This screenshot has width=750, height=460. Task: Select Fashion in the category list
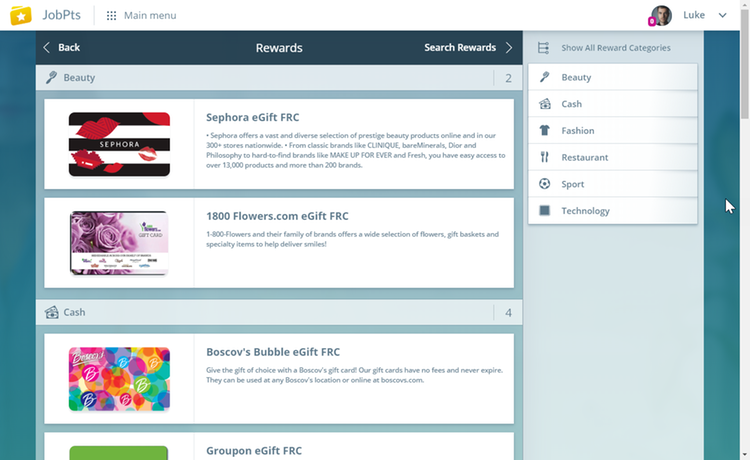(578, 131)
